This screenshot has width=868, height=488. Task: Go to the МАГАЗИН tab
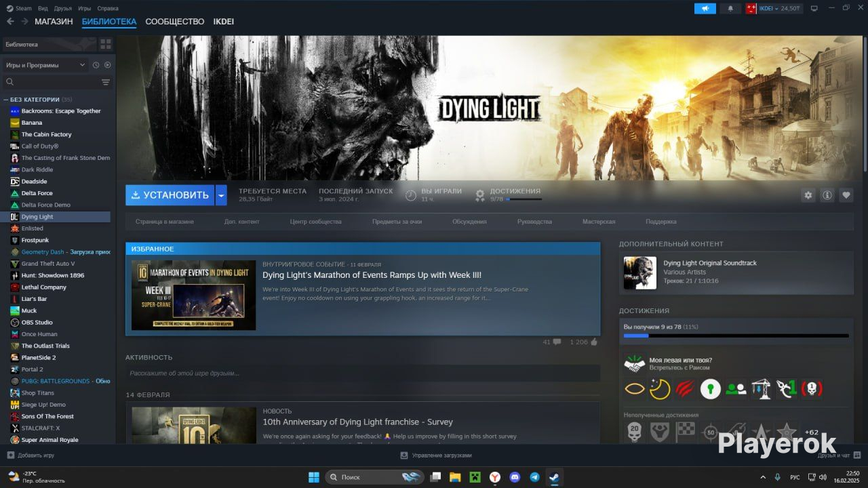(x=54, y=22)
